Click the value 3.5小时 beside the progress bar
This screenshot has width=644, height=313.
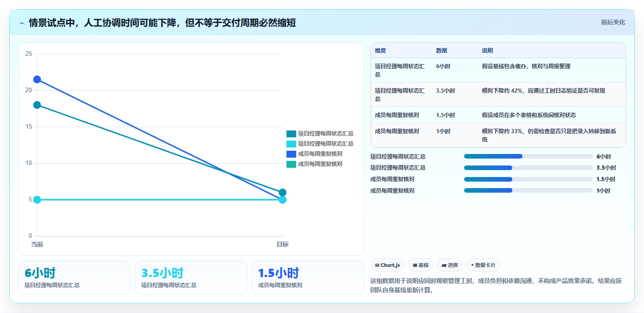pos(606,168)
